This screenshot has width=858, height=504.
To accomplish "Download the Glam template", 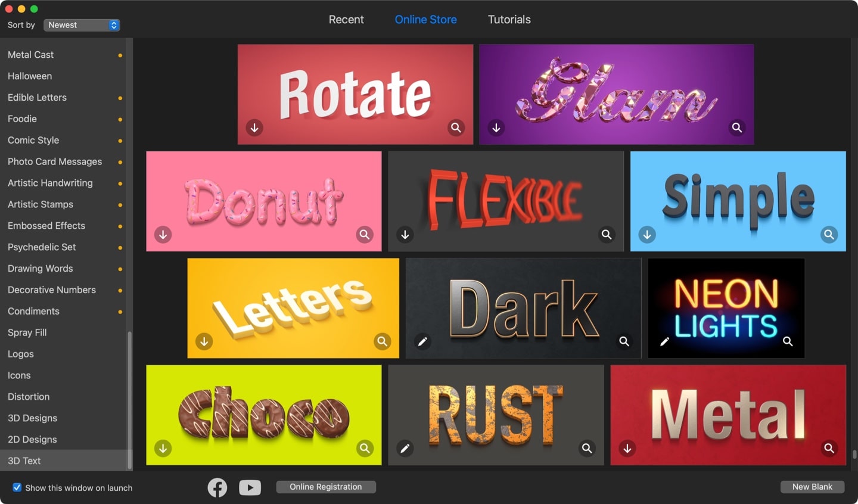I will coord(496,127).
